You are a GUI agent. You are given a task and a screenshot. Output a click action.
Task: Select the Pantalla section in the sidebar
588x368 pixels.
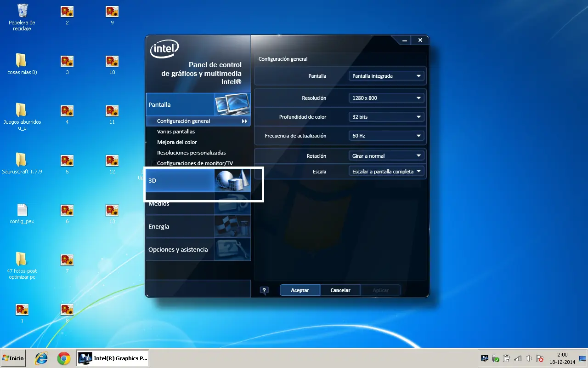pos(198,104)
